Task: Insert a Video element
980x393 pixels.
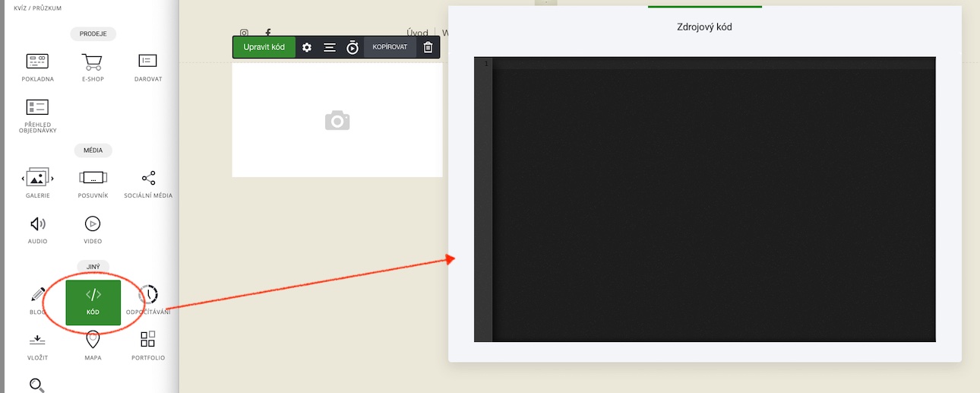Action: coord(93,230)
